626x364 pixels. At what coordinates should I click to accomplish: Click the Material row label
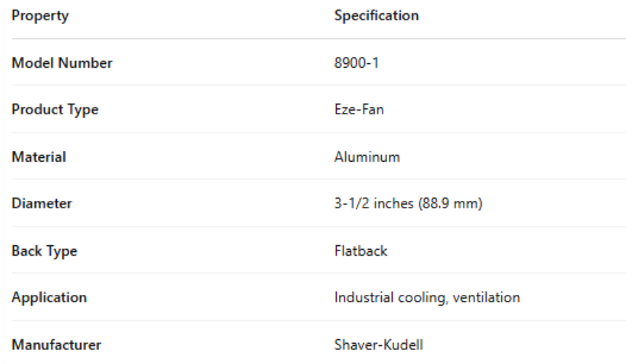pyautogui.click(x=39, y=157)
